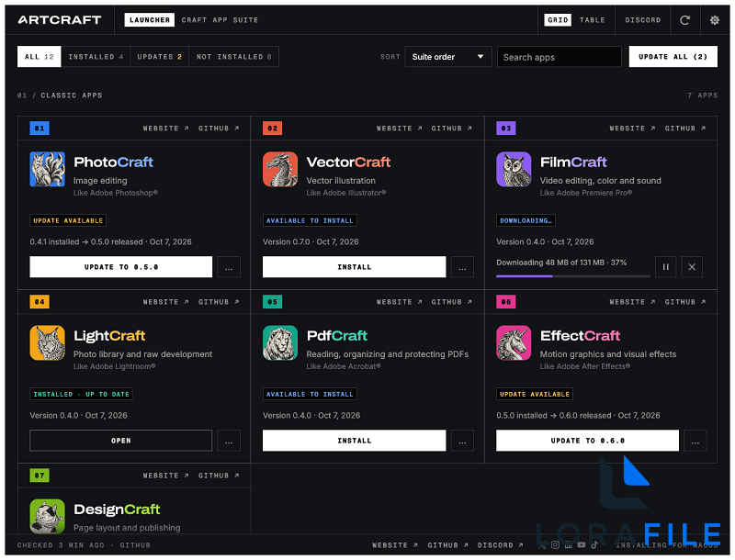
Task: Open footer GitHub link
Action: (x=447, y=545)
